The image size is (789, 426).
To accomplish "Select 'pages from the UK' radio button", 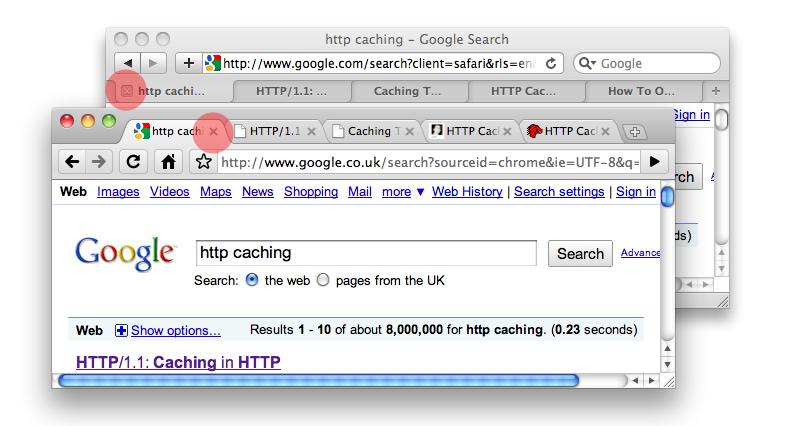I will pyautogui.click(x=323, y=280).
